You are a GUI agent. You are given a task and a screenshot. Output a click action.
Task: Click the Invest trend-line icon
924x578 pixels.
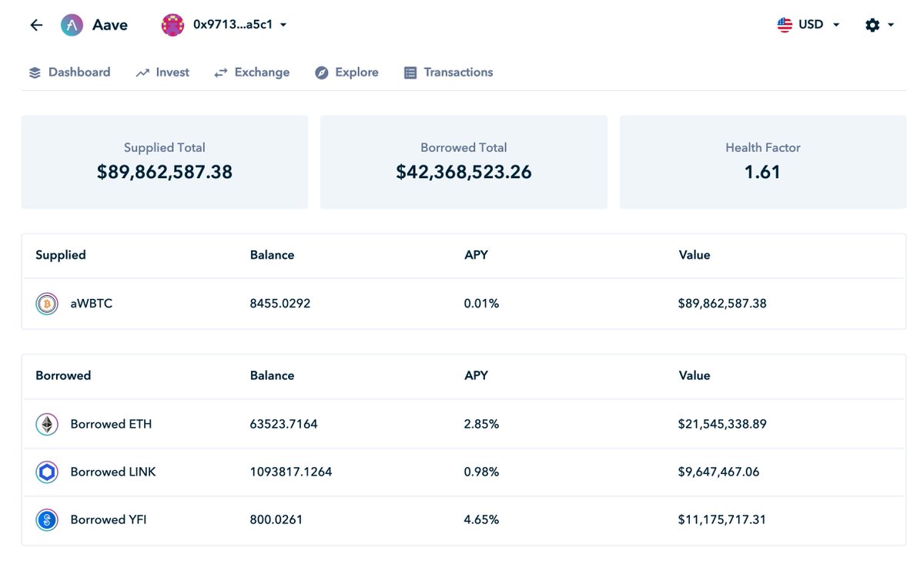point(142,72)
